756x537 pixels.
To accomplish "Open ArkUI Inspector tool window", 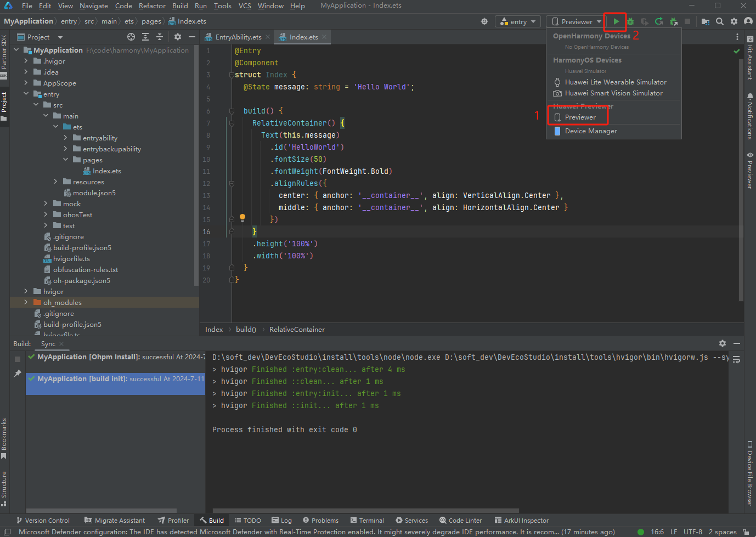I will [521, 521].
